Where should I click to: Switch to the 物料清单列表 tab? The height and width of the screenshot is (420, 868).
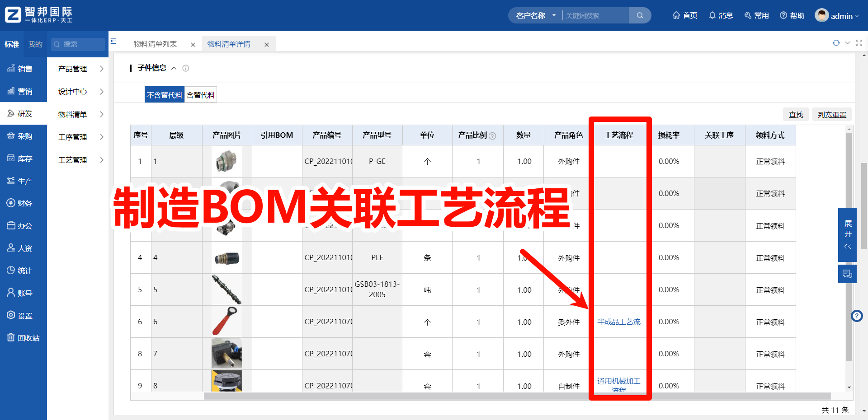156,44
